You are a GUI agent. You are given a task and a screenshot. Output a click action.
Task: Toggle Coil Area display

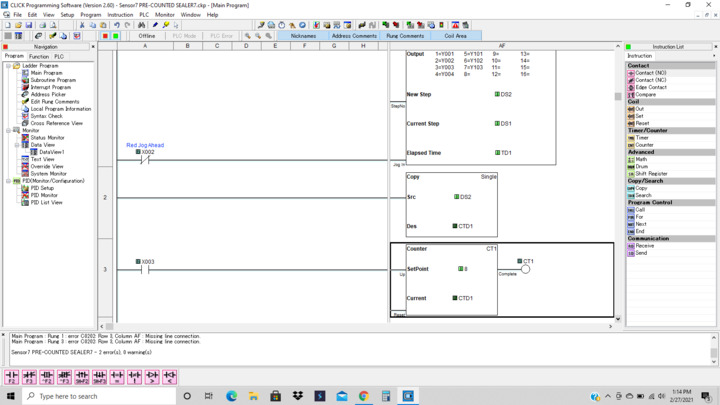[x=455, y=36]
